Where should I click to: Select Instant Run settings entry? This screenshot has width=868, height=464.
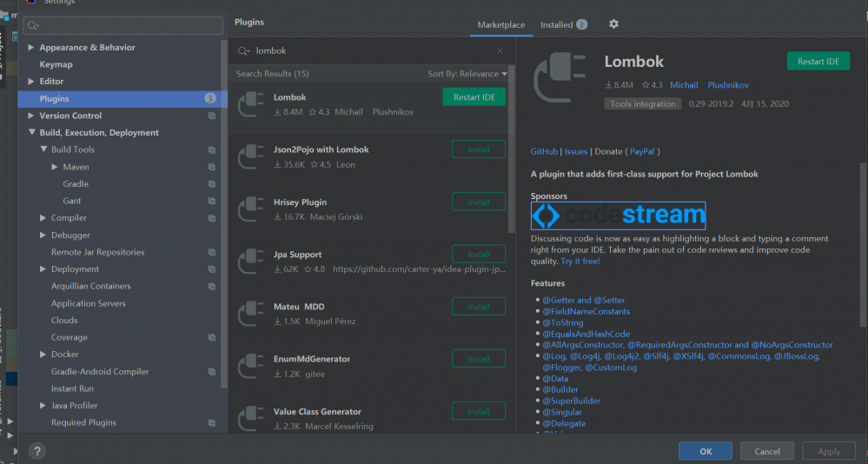pos(72,388)
